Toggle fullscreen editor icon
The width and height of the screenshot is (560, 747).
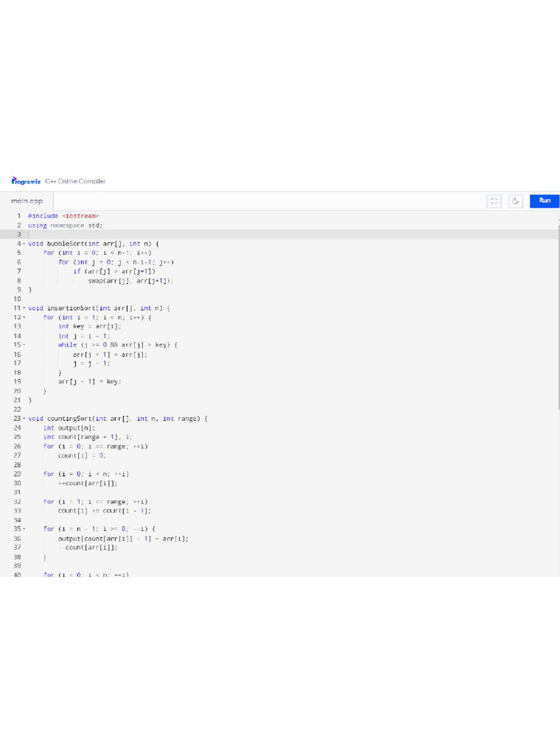(x=494, y=201)
